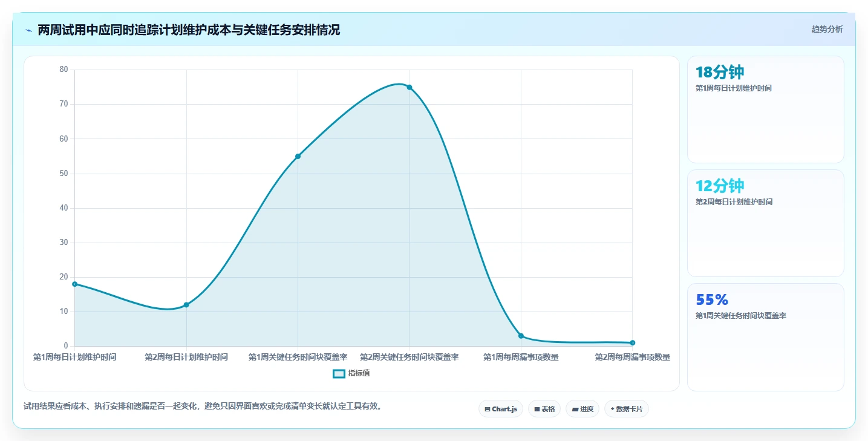Click axis label 第1周每周漏事项数量

[521, 358]
